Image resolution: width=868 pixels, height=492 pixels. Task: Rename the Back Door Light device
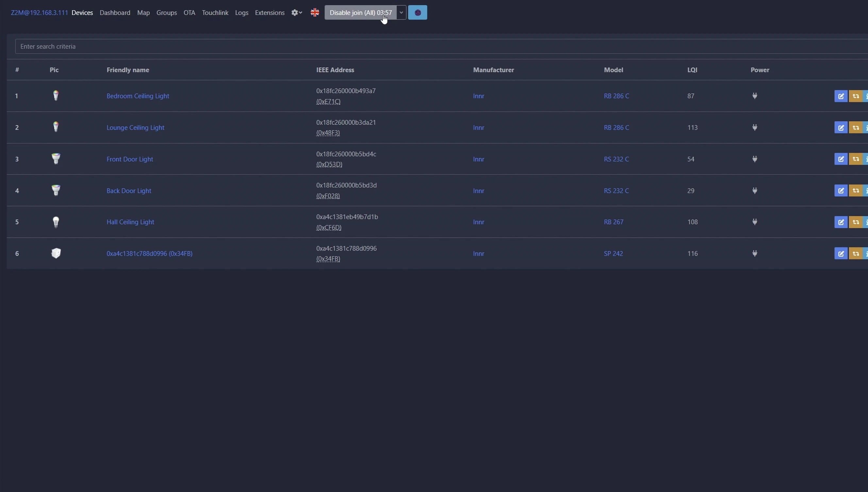(x=841, y=191)
